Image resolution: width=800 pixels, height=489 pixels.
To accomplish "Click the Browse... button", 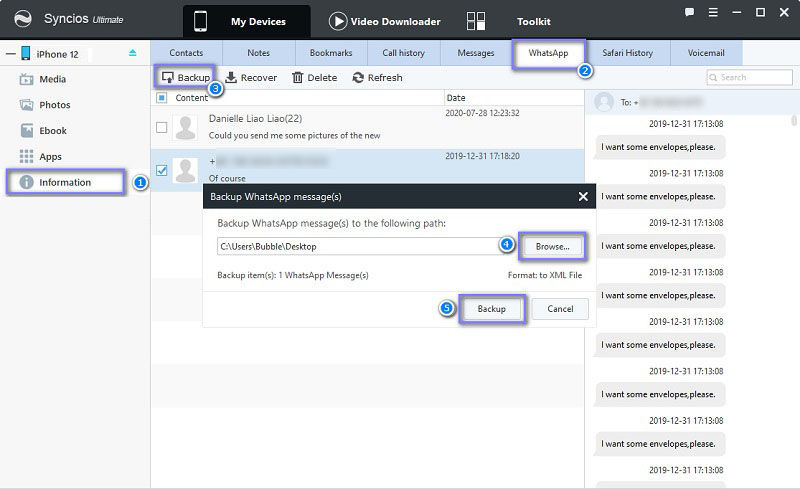I will pos(553,247).
